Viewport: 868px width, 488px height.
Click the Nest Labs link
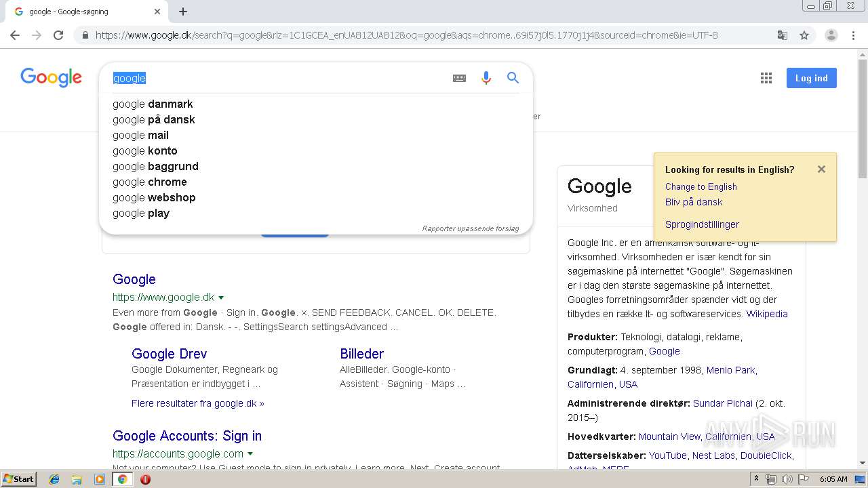point(713,455)
